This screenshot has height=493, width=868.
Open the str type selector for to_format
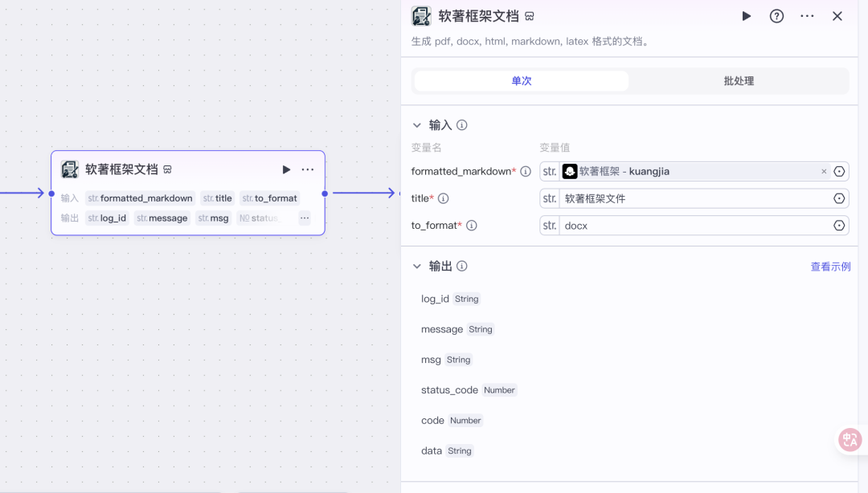[550, 225]
